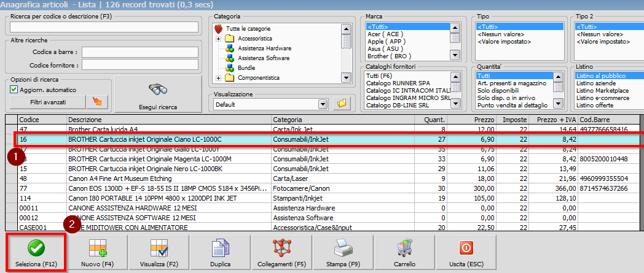644x273 pixels.
Task: Toggle Aggiorn. automatico checkbox
Action: click(x=14, y=90)
